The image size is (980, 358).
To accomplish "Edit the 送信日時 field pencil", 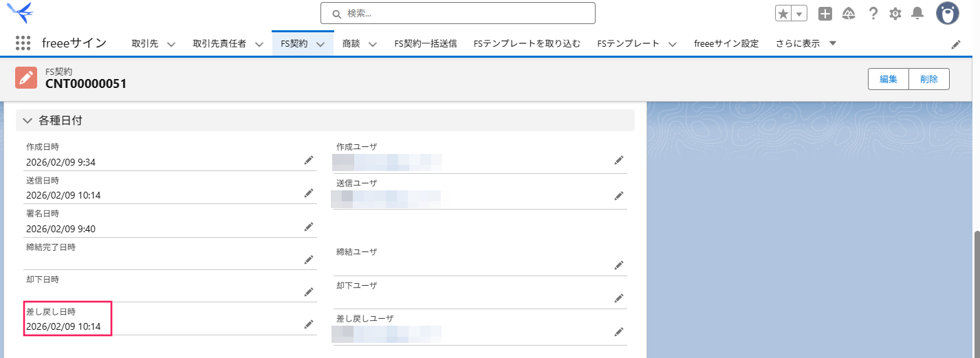I will pyautogui.click(x=309, y=193).
